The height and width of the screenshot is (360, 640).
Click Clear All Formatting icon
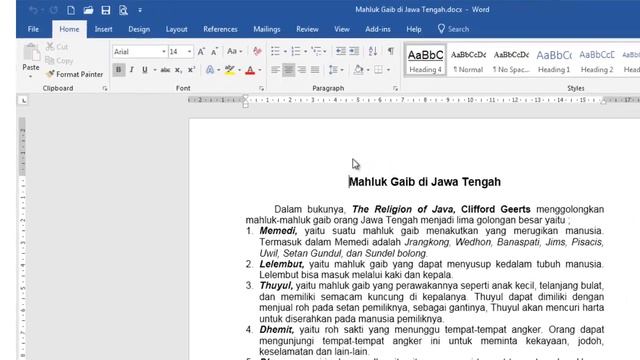(257, 52)
